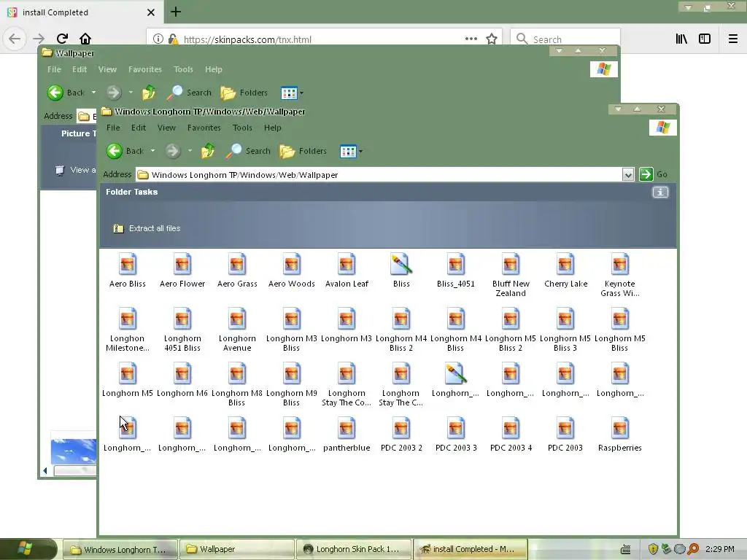This screenshot has height=560, width=747.
Task: Open View menu in Longhorn TP window
Action: pos(166,128)
